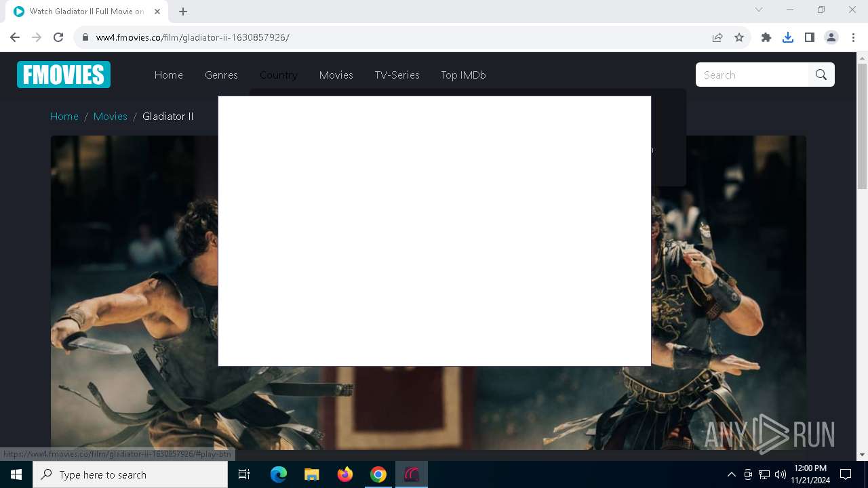Open the taskbar clock and date

[x=810, y=474]
